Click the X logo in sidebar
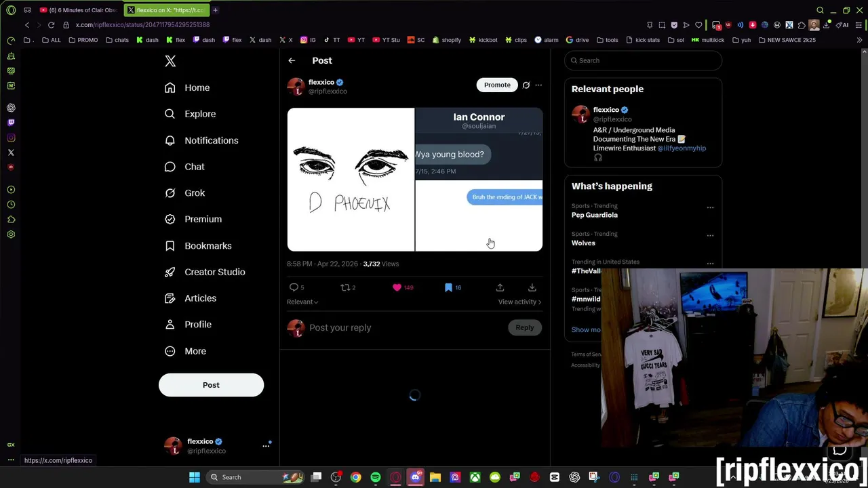The height and width of the screenshot is (488, 868). [170, 61]
